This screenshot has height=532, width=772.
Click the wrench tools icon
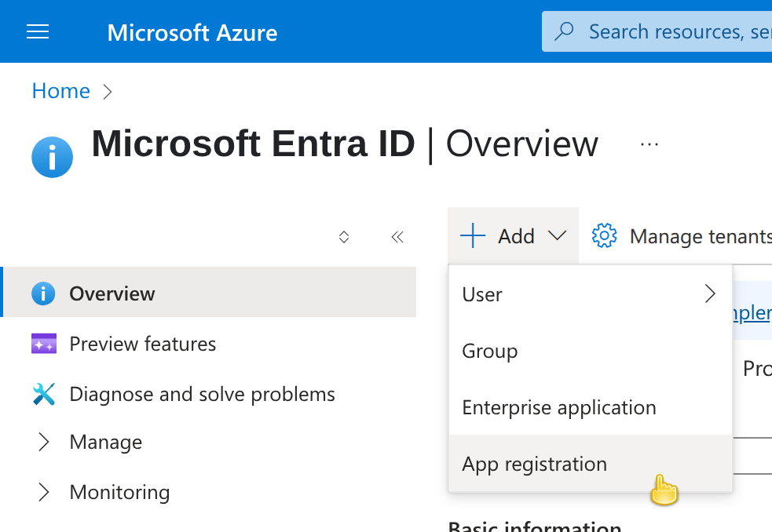click(x=44, y=394)
